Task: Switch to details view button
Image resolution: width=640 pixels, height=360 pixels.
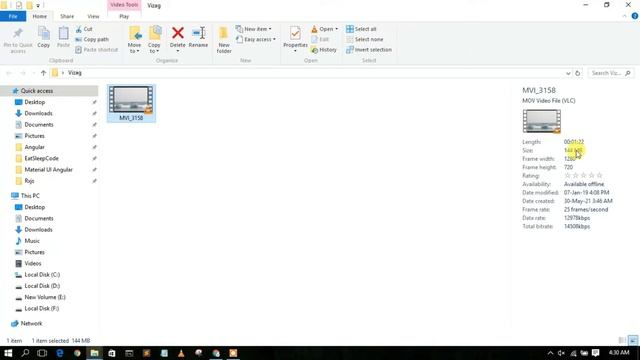Action: [x=622, y=340]
